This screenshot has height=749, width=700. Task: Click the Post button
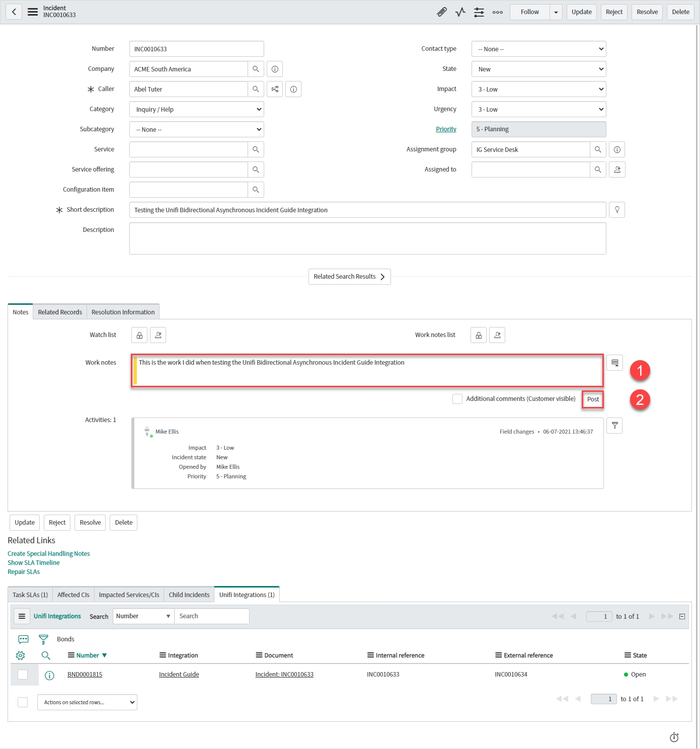pyautogui.click(x=593, y=399)
